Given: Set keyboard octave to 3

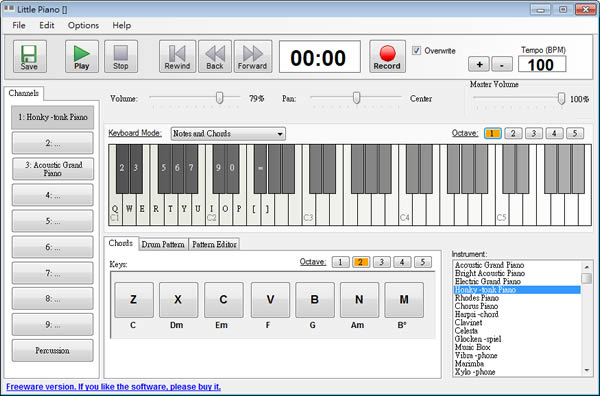Looking at the screenshot, I should [533, 133].
